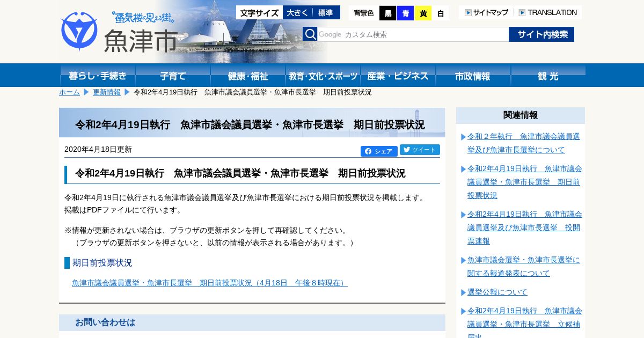Viewport: 644px width, 338px height.
Task: Open related link 選挙公報について
Action: 497,292
